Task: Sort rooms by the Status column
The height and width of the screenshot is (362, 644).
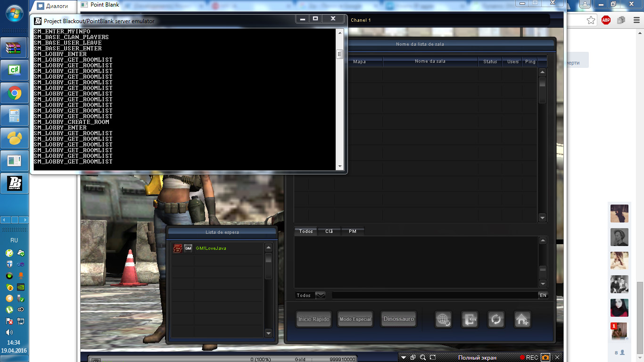Action: [x=490, y=62]
